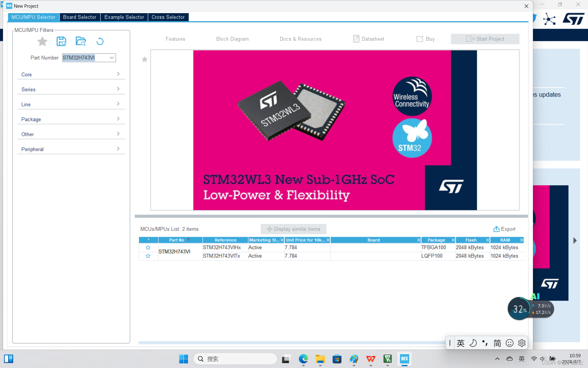The width and height of the screenshot is (588, 368).
Task: Click the Display similar items button
Action: click(x=293, y=229)
